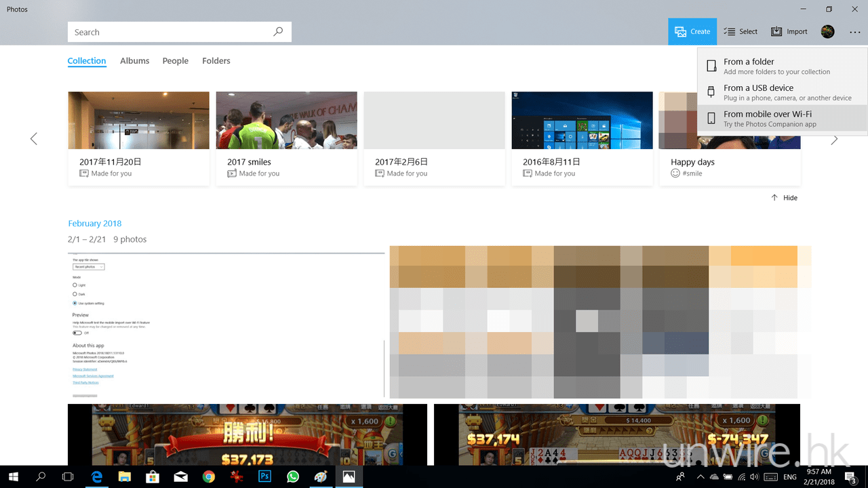Open Photoshop from the taskbar
The image size is (868, 488).
265,477
